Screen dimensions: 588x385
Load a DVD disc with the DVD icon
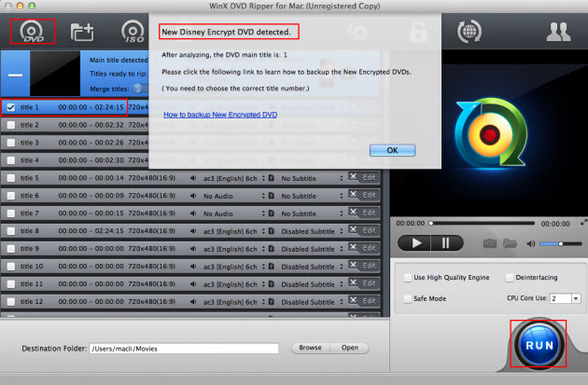click(33, 32)
